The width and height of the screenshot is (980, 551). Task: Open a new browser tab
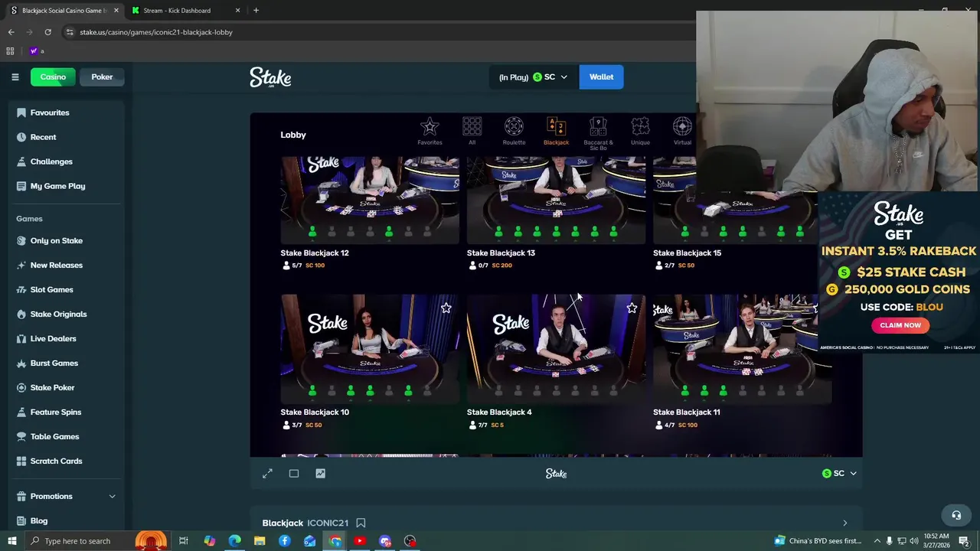pos(256,11)
